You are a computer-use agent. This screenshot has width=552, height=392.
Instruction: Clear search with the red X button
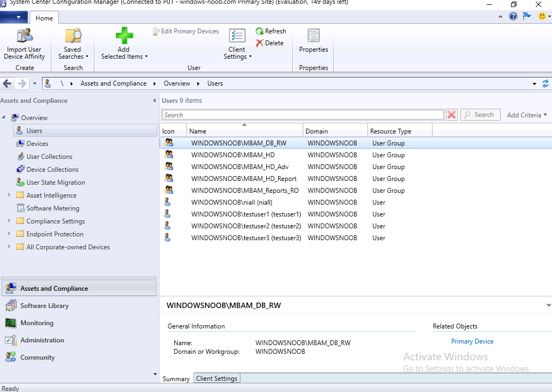tap(452, 115)
